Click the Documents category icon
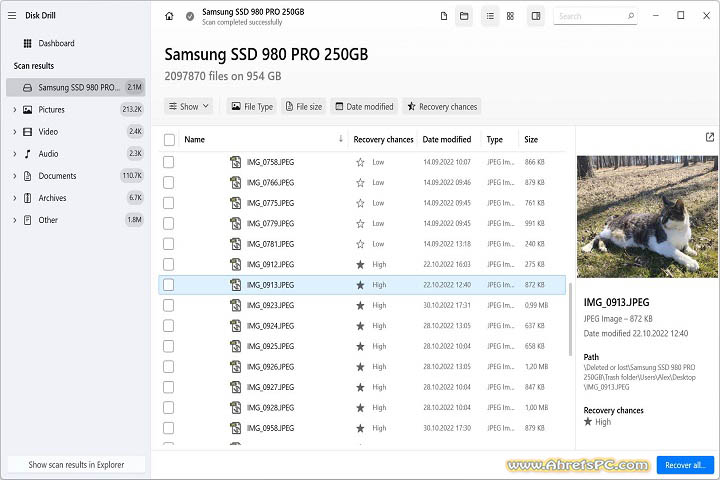This screenshot has height=480, width=720. click(x=28, y=176)
